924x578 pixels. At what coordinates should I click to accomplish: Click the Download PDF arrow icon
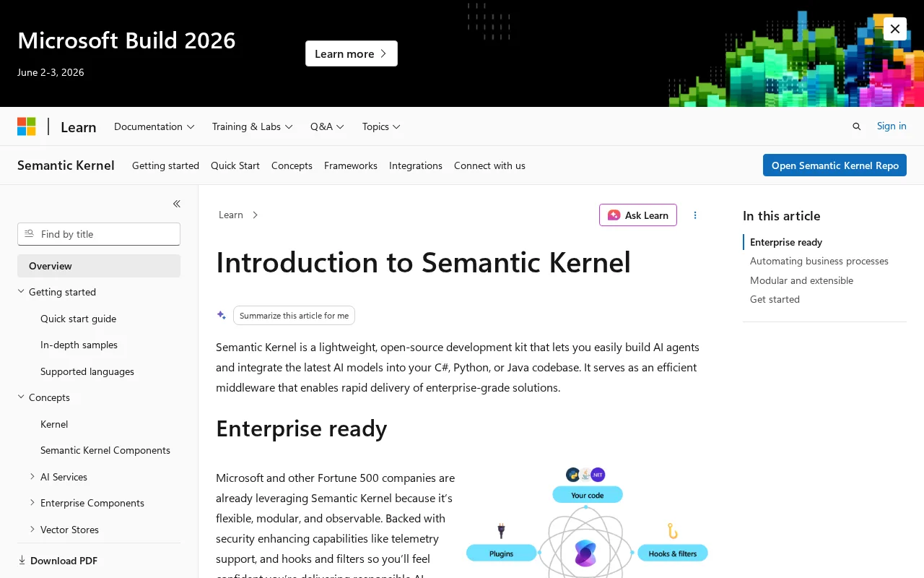pos(22,560)
